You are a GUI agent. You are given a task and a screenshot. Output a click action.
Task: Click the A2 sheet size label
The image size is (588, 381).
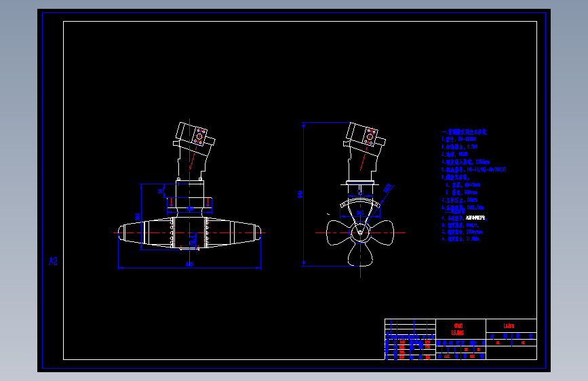(53, 261)
